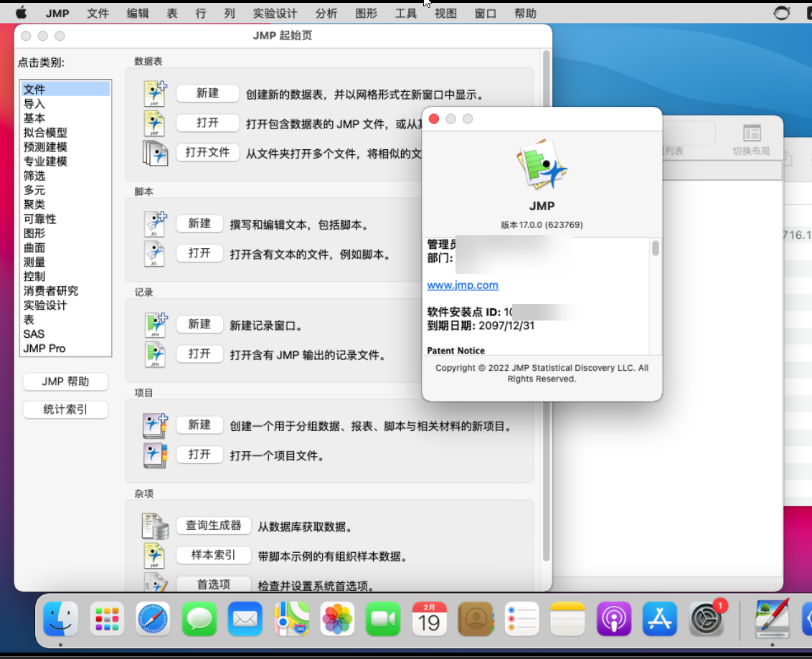The height and width of the screenshot is (659, 812).
Task: Select 专业建模 category
Action: coord(65,161)
